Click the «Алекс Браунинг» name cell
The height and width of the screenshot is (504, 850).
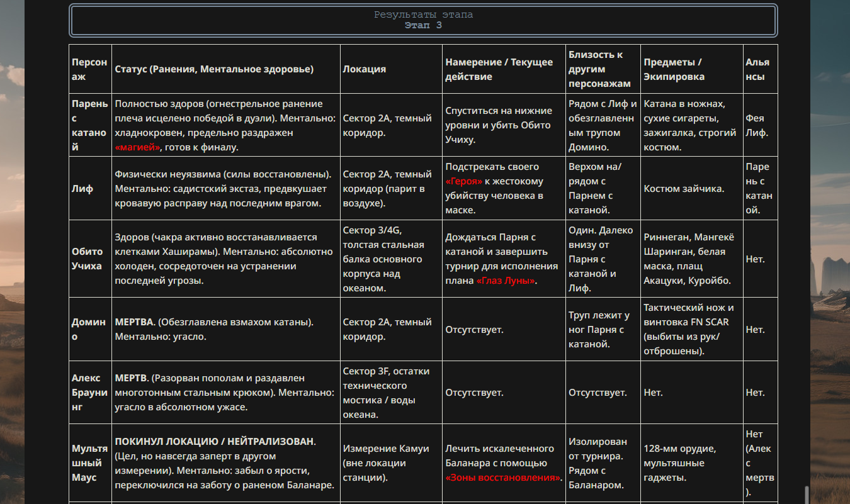tap(90, 393)
